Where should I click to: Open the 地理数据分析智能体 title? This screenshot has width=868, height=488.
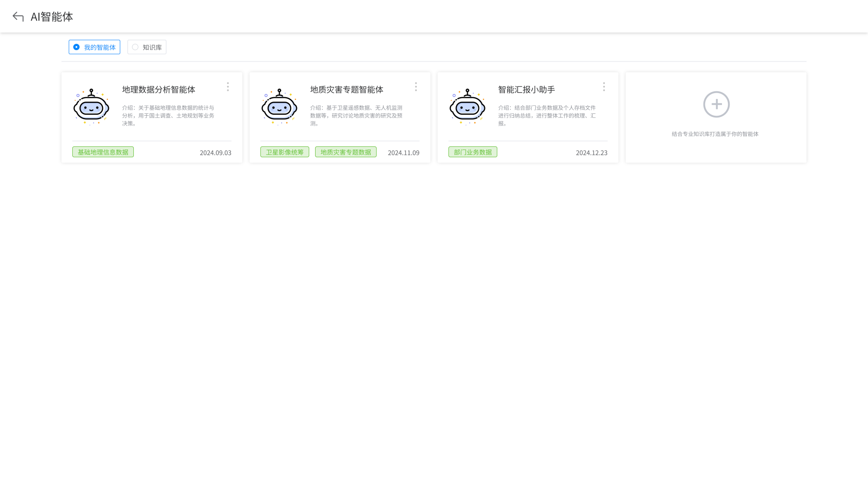tap(159, 89)
